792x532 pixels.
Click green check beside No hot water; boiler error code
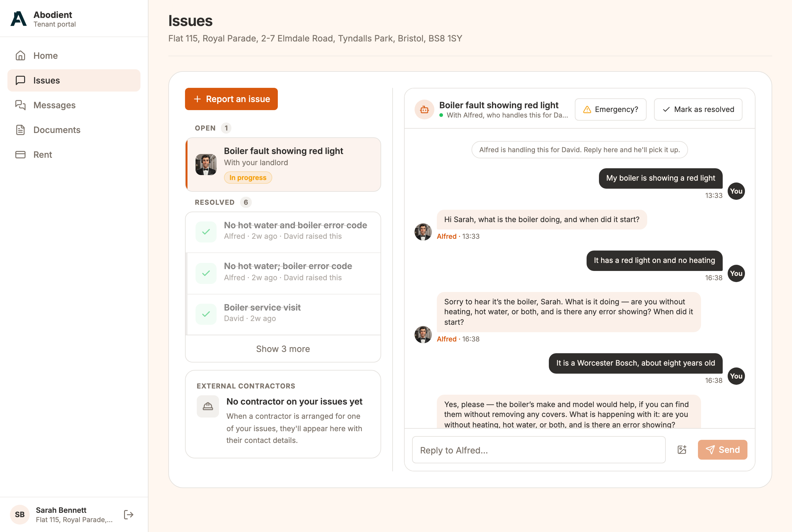point(206,273)
